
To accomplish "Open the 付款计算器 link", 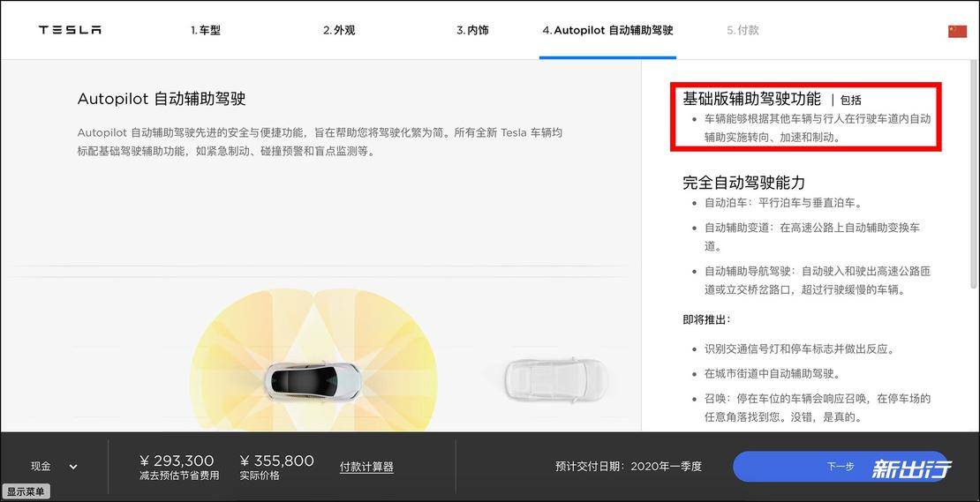I will click(366, 467).
